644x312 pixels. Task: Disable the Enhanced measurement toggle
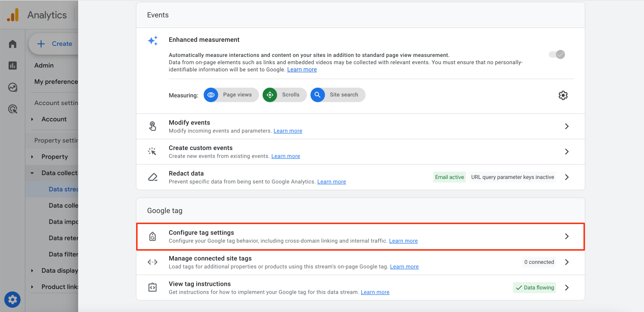[x=556, y=54]
